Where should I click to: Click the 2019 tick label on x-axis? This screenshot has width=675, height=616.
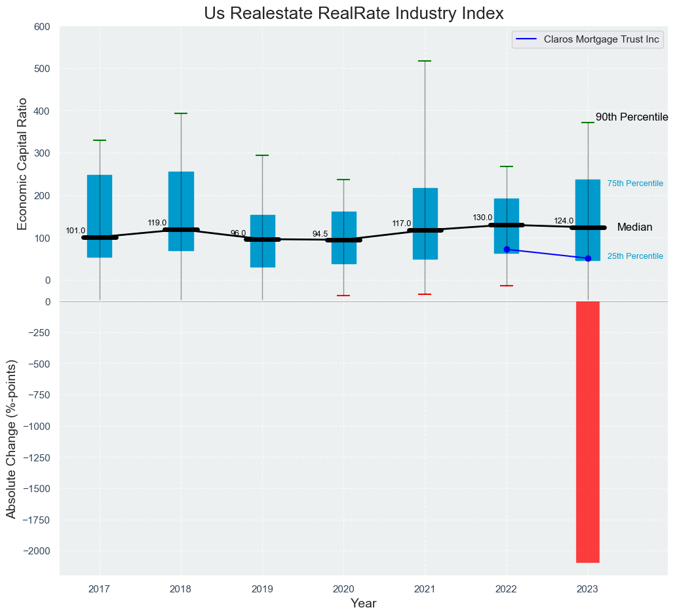pos(262,589)
